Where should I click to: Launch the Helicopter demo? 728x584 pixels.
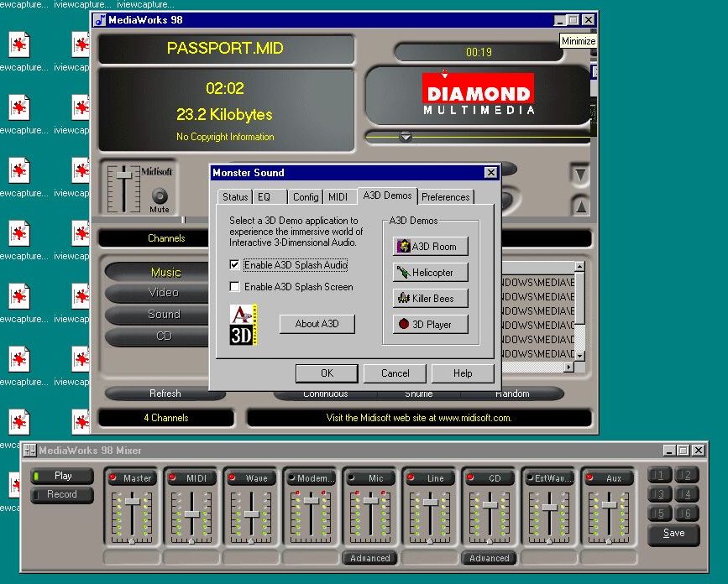tap(431, 273)
